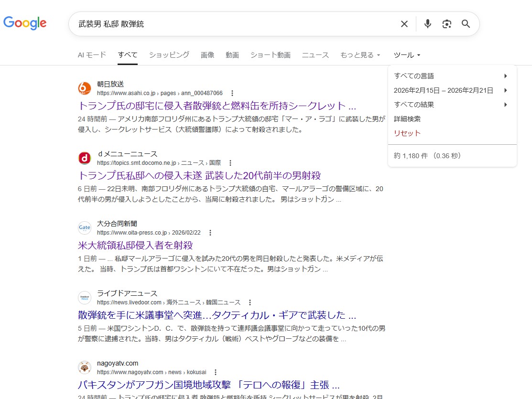Image resolution: width=532 pixels, height=399 pixels.
Task: Switch to the 画像 tab
Action: click(207, 55)
